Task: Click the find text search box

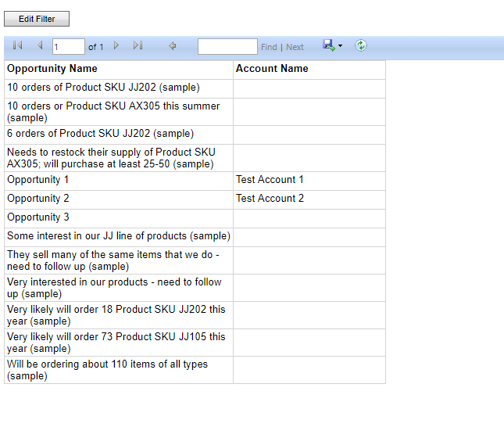Action: [227, 47]
